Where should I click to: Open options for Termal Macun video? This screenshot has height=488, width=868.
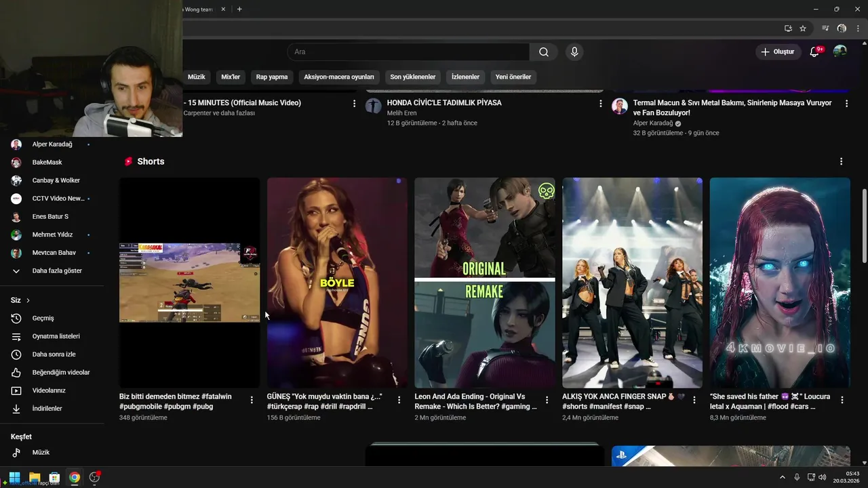[x=846, y=104]
